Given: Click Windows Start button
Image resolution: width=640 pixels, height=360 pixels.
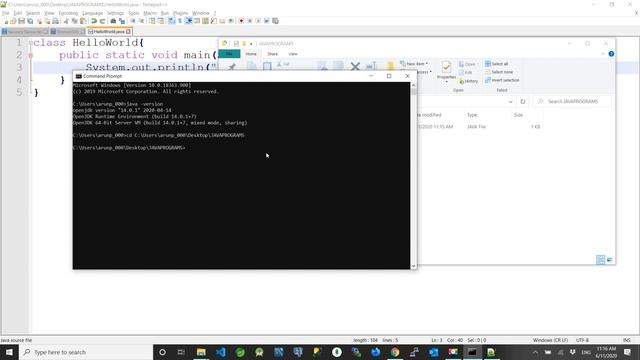Looking at the screenshot, I should (x=9, y=352).
